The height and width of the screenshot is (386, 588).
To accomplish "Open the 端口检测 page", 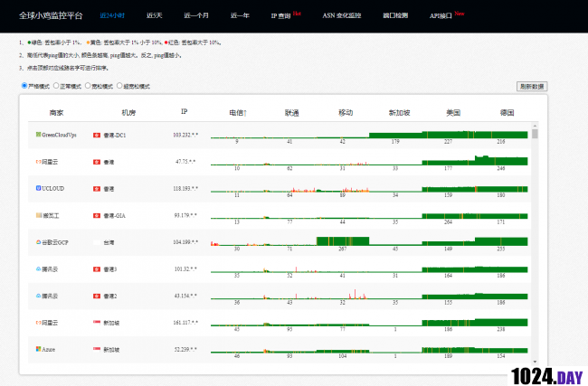I will (x=395, y=15).
